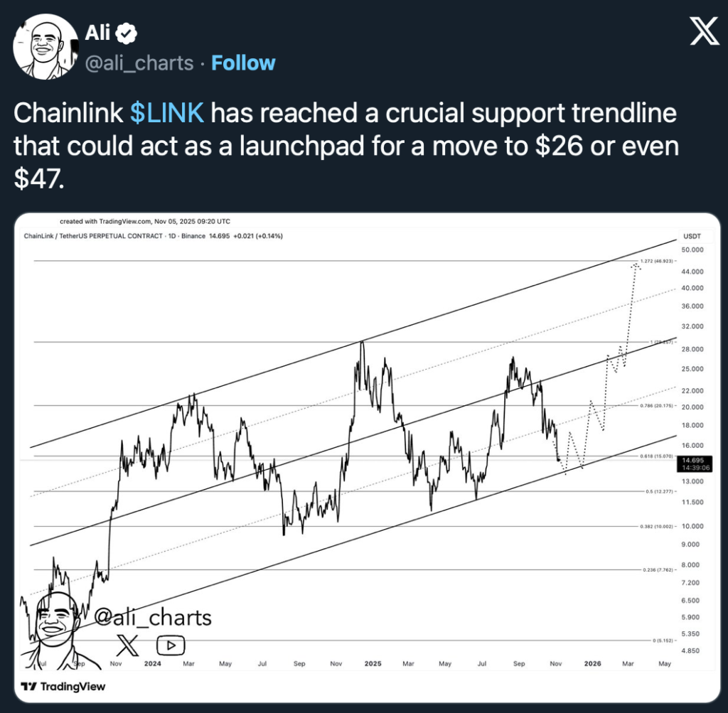This screenshot has height=713, width=728.
Task: Open the $LINK cashtag link
Action: [168, 112]
